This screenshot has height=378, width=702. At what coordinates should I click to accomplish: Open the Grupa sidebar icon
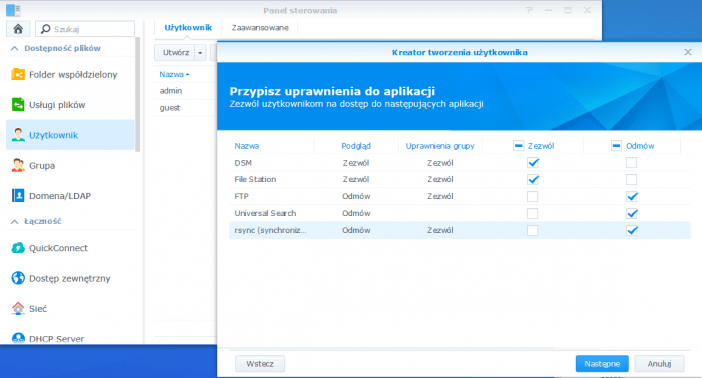pos(18,165)
